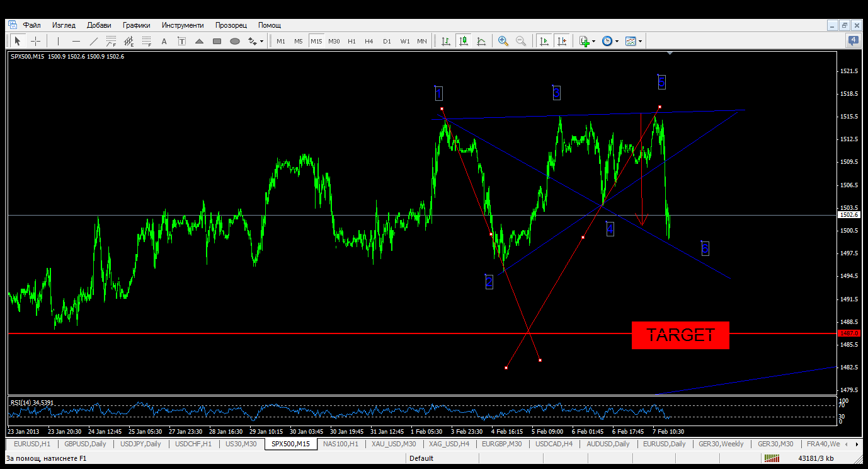Click the Default profile status field

point(421,458)
